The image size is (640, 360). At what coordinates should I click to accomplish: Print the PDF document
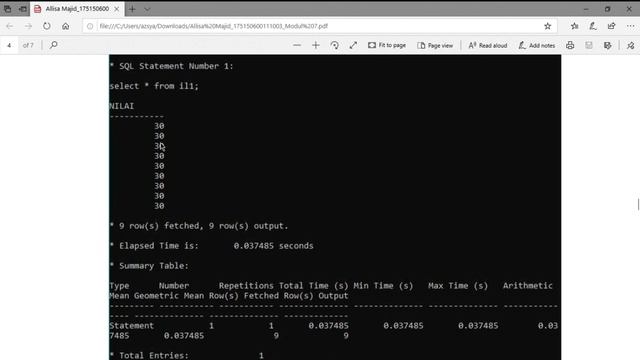pyautogui.click(x=570, y=45)
